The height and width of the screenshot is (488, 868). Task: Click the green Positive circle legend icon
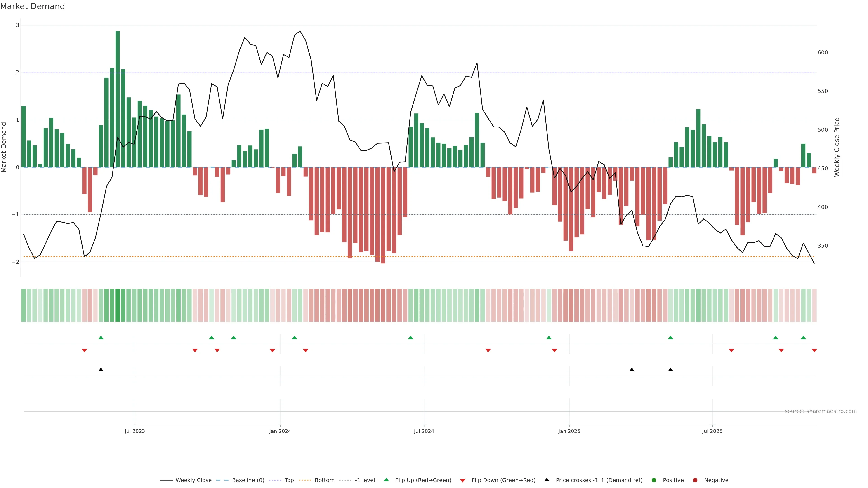654,480
